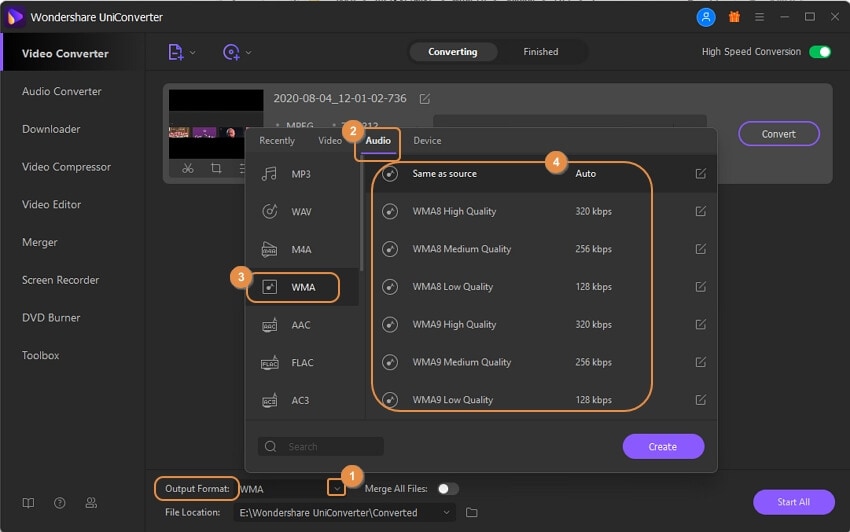The image size is (850, 532).
Task: Click the crop icon under thumbnail
Action: [x=216, y=168]
